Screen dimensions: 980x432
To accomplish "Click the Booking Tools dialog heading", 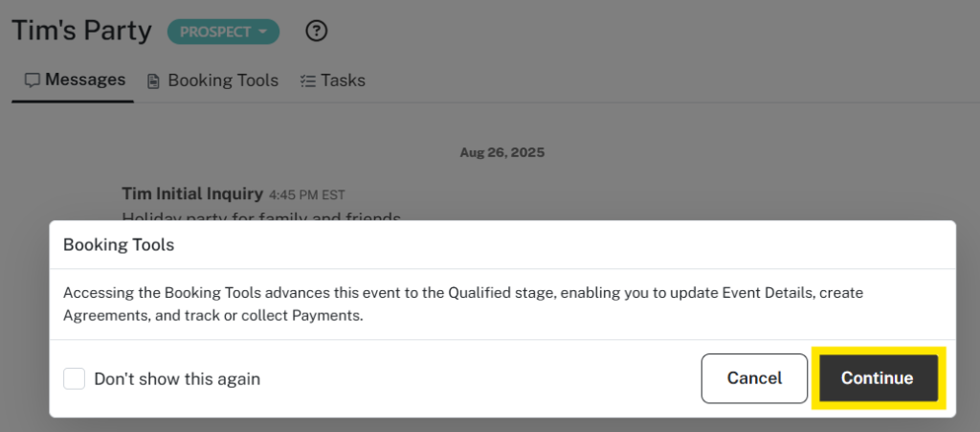I will point(119,244).
